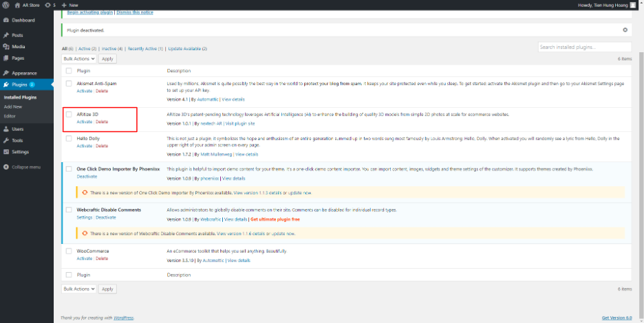The height and width of the screenshot is (323, 644).
Task: Click the Search installed plugins field
Action: point(584,47)
